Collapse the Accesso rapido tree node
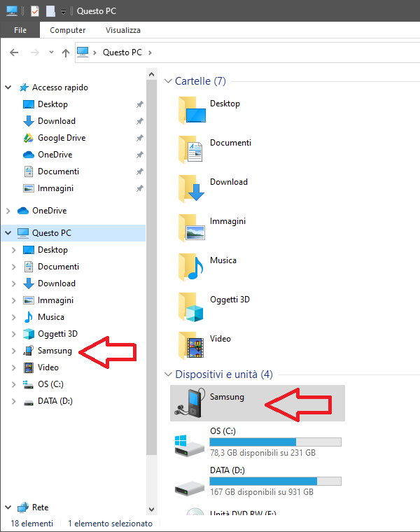Screen dimensions: 420x532 click(8, 87)
